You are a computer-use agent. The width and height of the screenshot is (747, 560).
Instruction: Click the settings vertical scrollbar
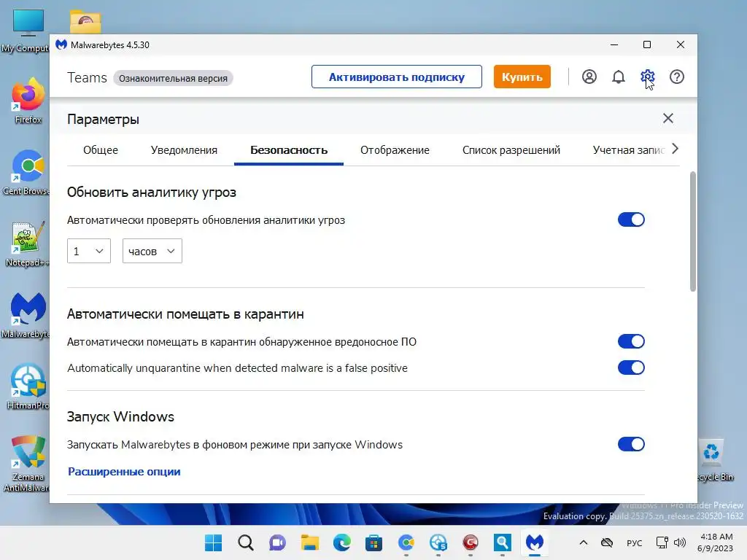pyautogui.click(x=693, y=231)
